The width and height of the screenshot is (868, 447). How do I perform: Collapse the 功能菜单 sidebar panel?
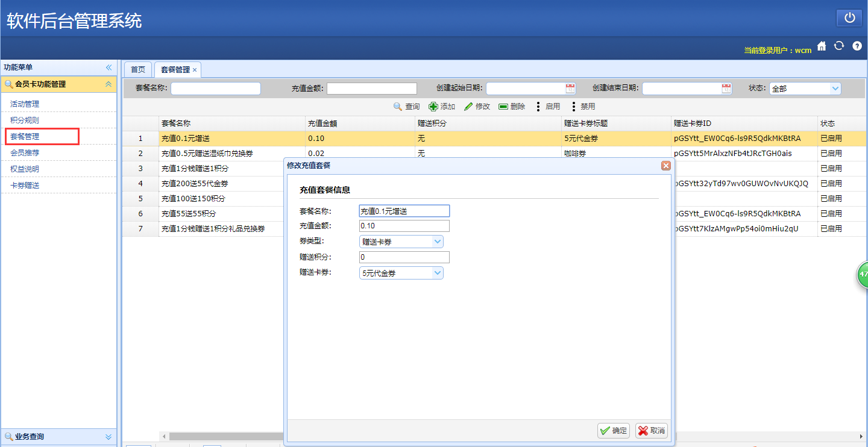click(108, 67)
